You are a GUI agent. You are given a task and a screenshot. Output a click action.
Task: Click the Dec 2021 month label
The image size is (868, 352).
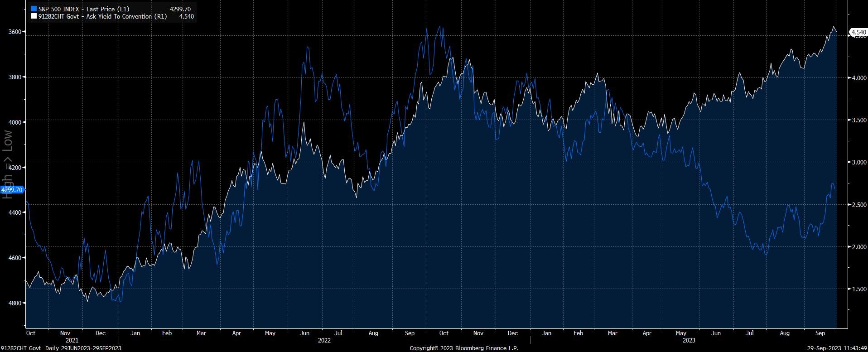pos(101,333)
